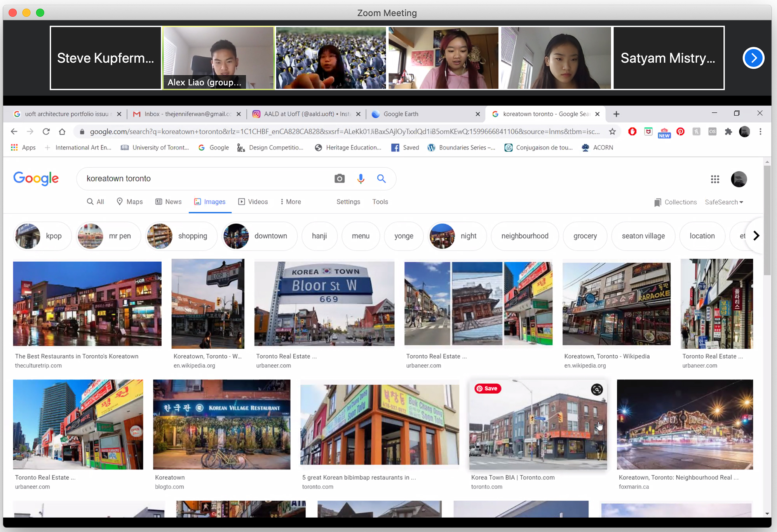Start voice search with microphone icon
Image resolution: width=777 pixels, height=532 pixels.
(361, 179)
